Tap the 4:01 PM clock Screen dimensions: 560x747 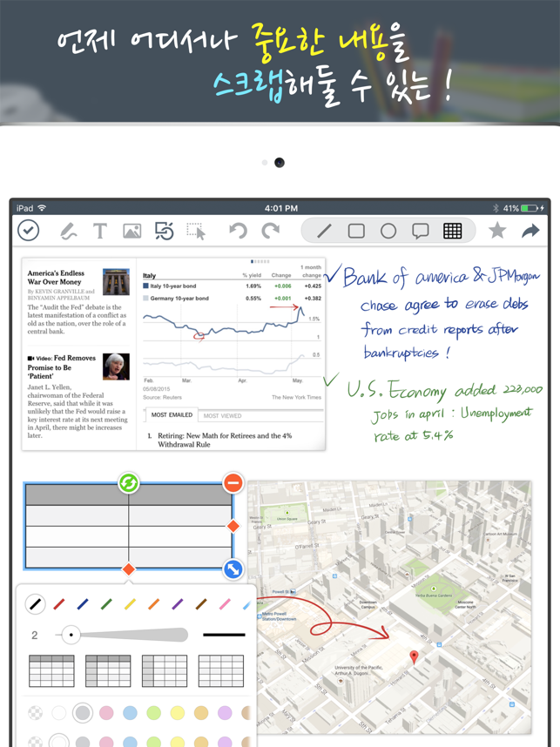[x=281, y=208]
